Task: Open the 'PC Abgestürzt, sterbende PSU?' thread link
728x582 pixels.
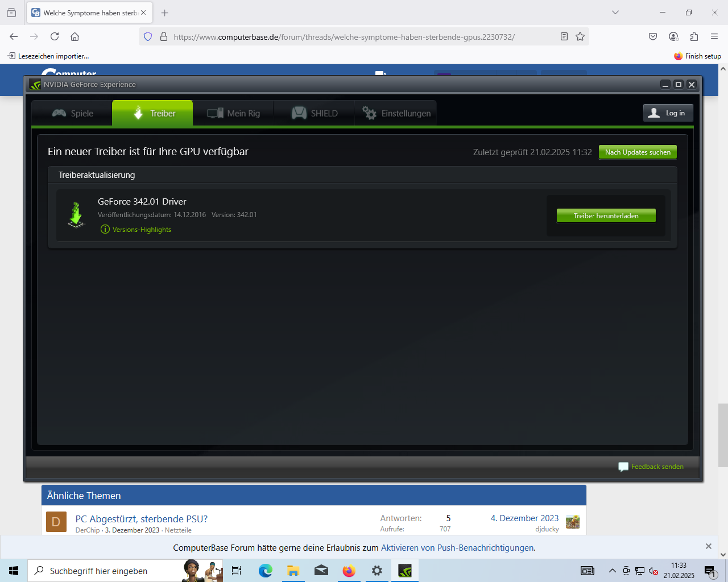Action: (x=142, y=519)
